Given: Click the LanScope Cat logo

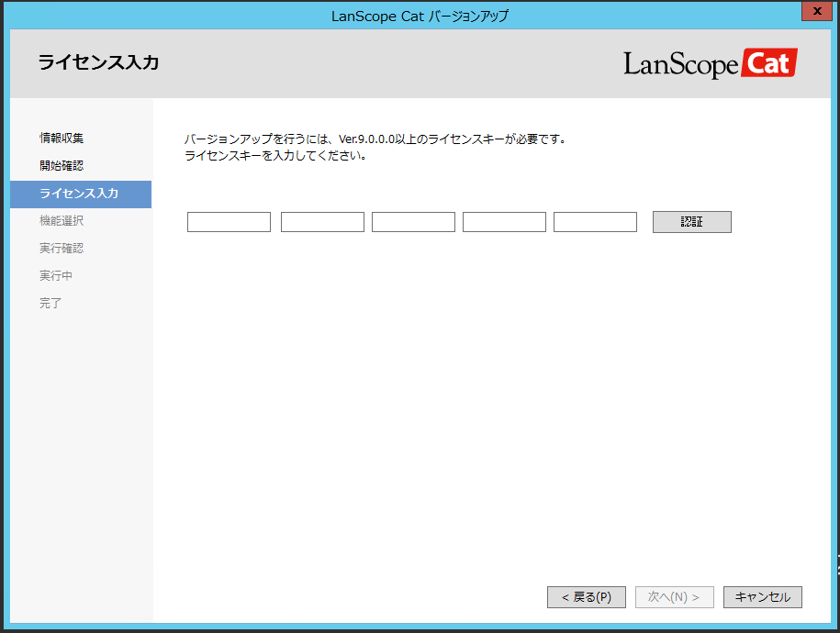Looking at the screenshot, I should (x=711, y=63).
